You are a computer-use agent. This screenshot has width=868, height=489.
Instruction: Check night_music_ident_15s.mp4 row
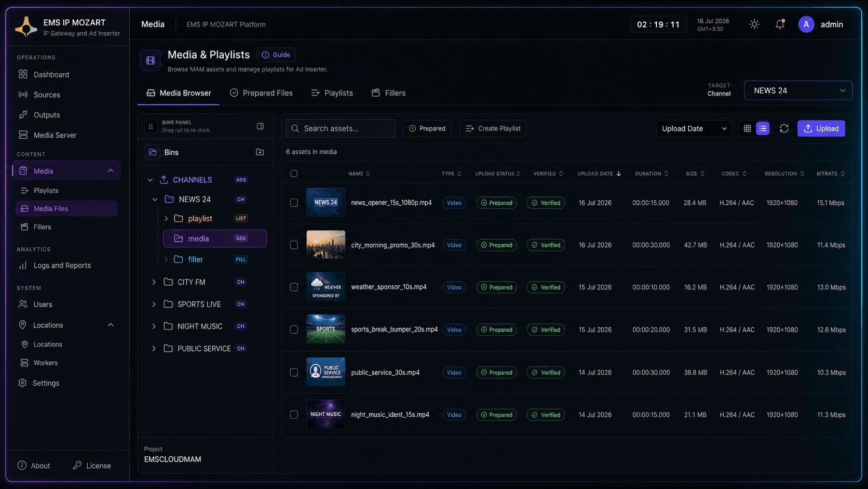click(x=294, y=415)
